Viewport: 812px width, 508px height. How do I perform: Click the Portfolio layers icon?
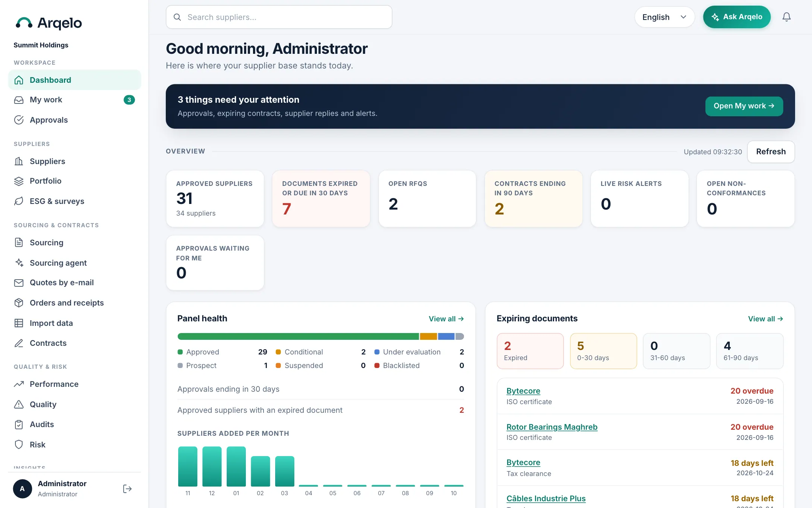(x=19, y=181)
